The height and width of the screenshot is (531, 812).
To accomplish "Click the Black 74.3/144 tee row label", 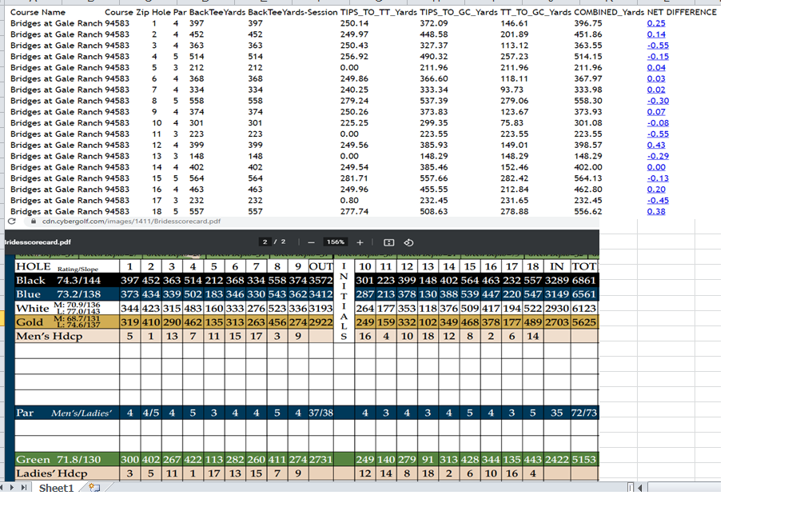I will [58, 280].
